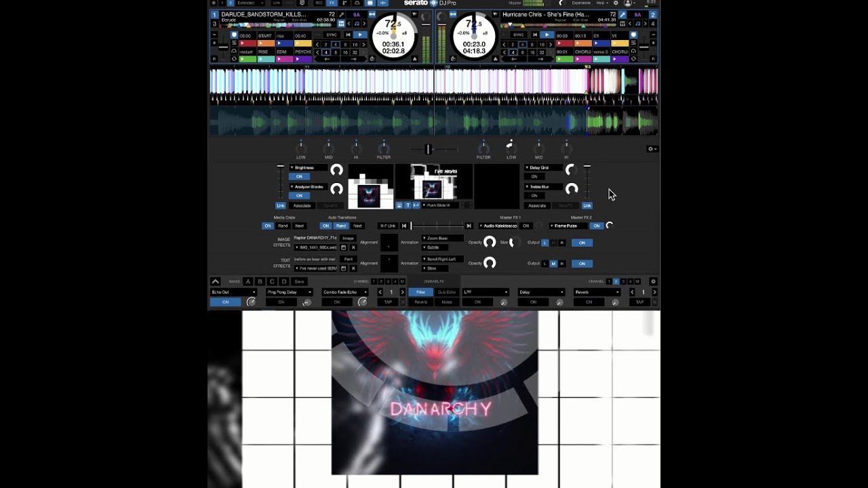The width and height of the screenshot is (868, 488).
Task: Open the settings gear in Serato top bar
Action: click(615, 3)
